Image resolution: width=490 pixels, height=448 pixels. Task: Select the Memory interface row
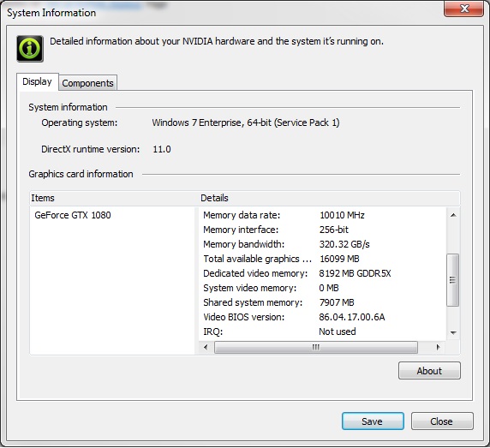[322, 230]
